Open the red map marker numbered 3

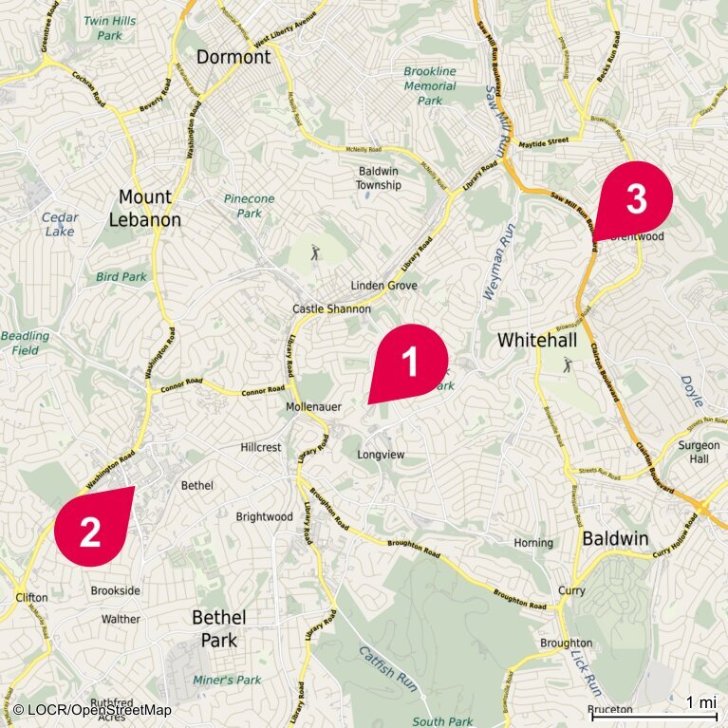(x=633, y=201)
